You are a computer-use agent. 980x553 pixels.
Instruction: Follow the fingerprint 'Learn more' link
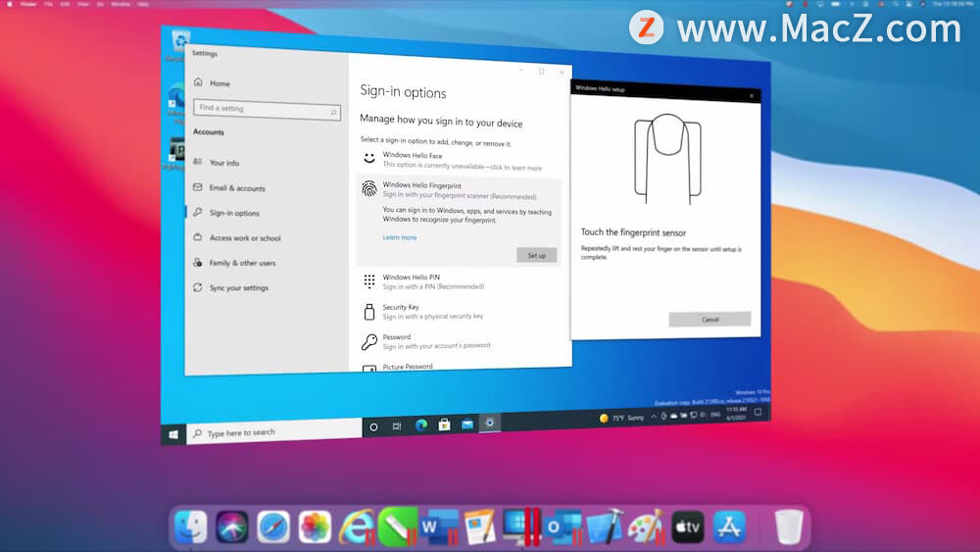pos(400,237)
